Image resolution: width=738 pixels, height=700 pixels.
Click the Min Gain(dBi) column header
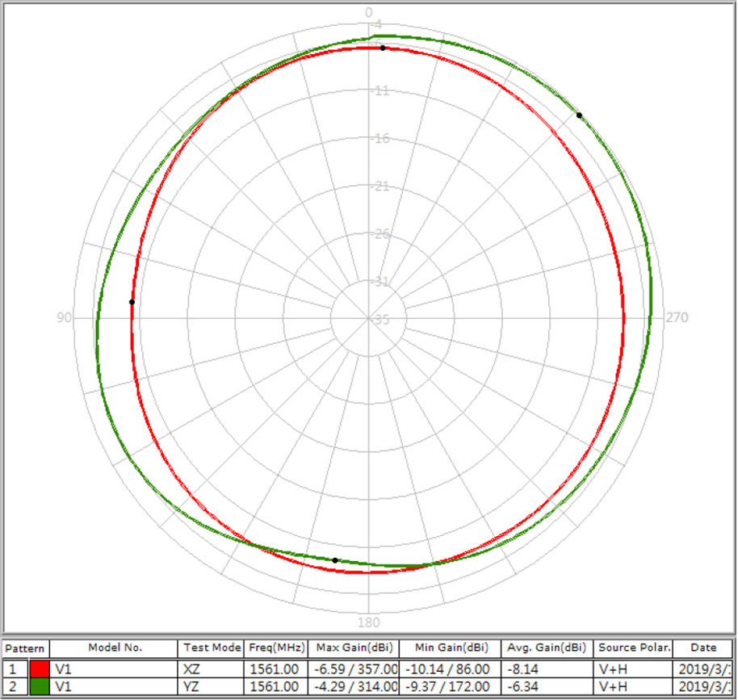click(x=452, y=648)
